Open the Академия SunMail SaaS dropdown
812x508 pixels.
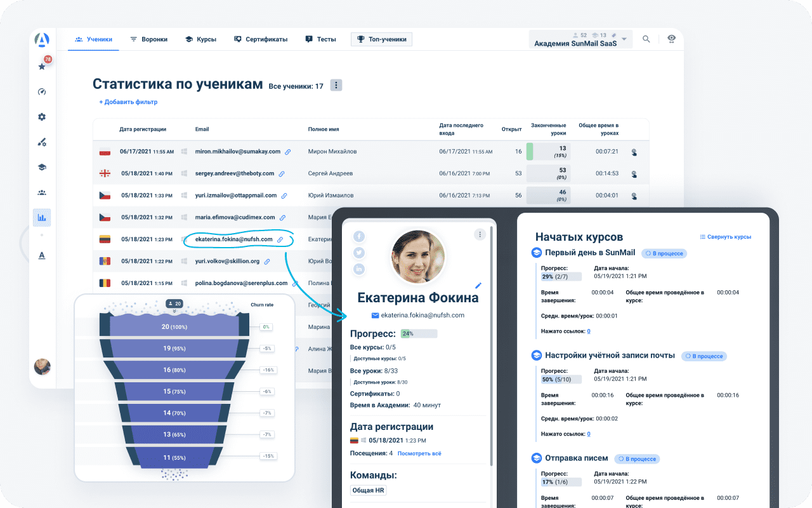(580, 39)
